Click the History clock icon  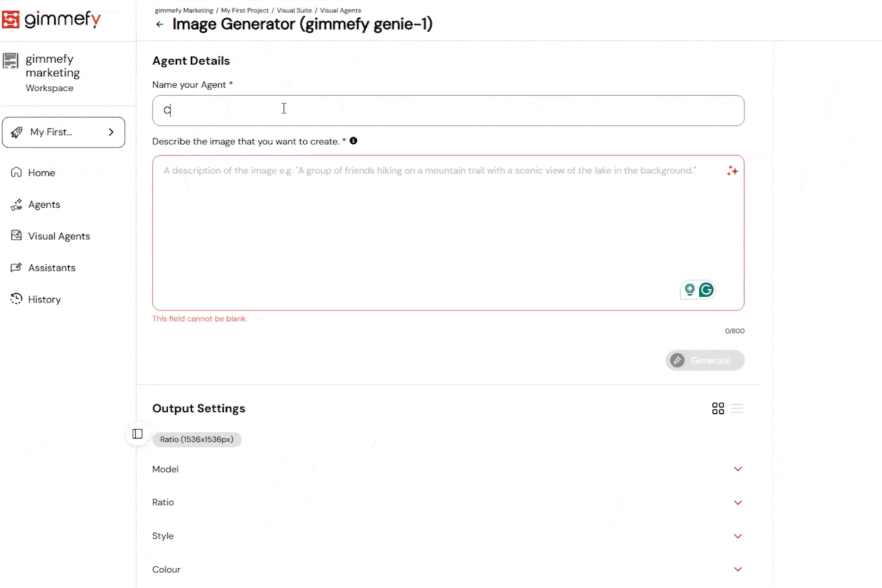[x=16, y=298]
